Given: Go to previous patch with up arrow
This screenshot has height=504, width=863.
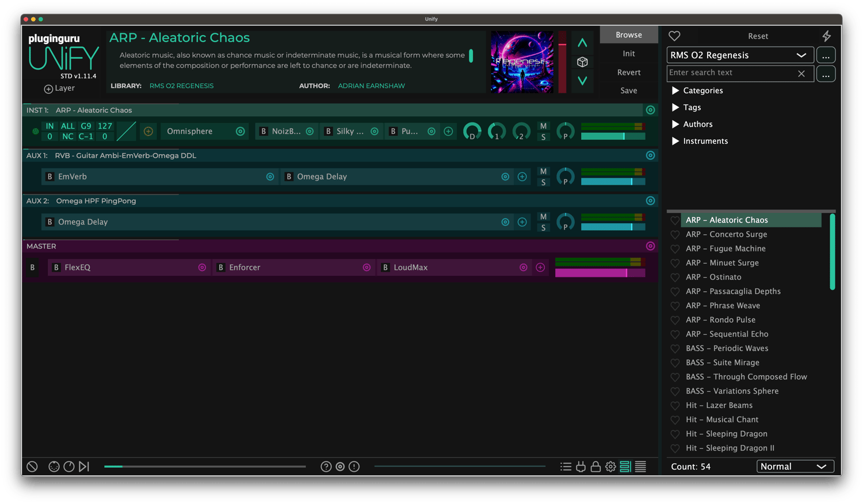Looking at the screenshot, I should [x=582, y=43].
